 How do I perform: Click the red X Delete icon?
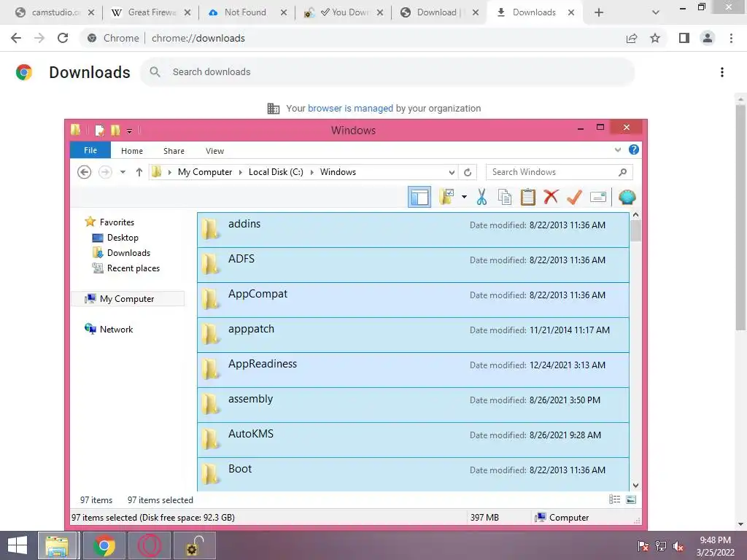[551, 197]
